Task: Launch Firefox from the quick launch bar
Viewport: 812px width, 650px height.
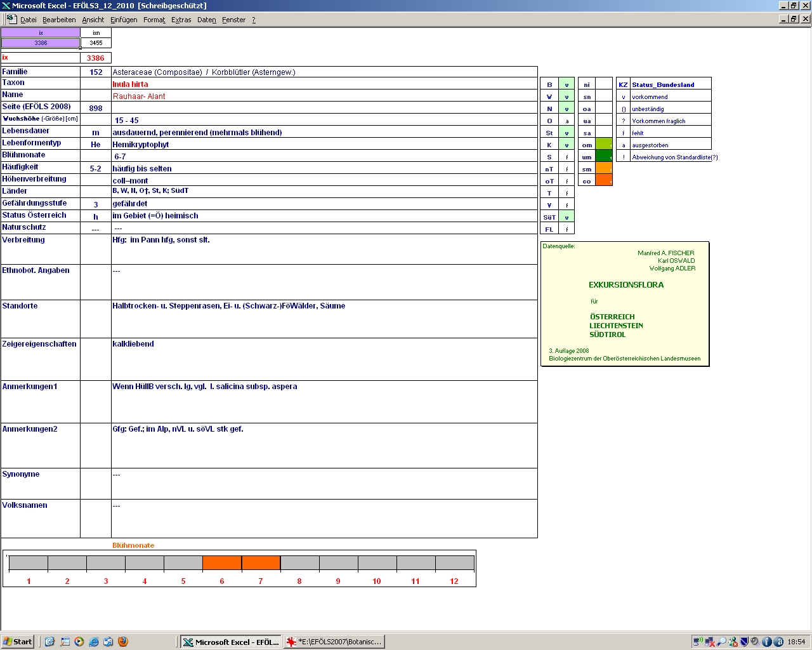Action: [x=123, y=642]
